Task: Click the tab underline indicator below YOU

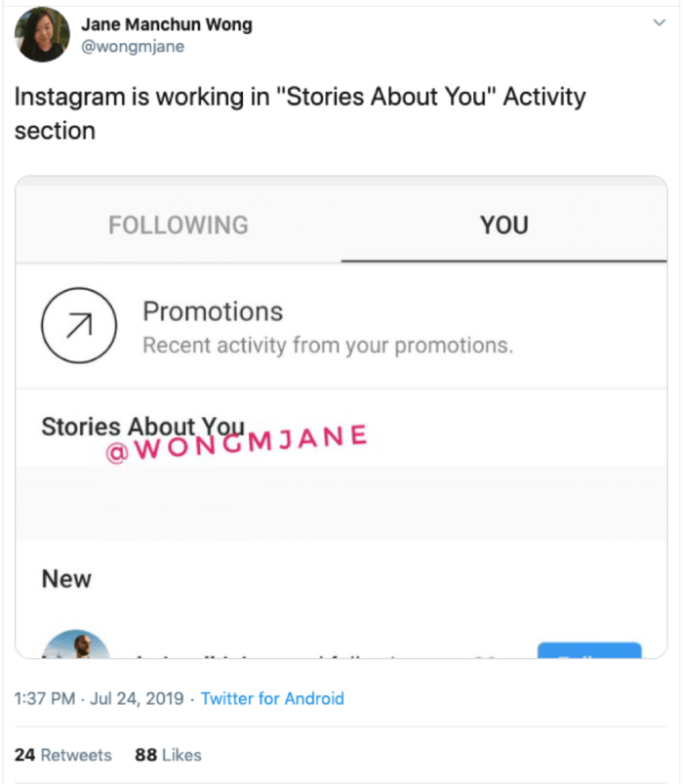Action: [503, 259]
